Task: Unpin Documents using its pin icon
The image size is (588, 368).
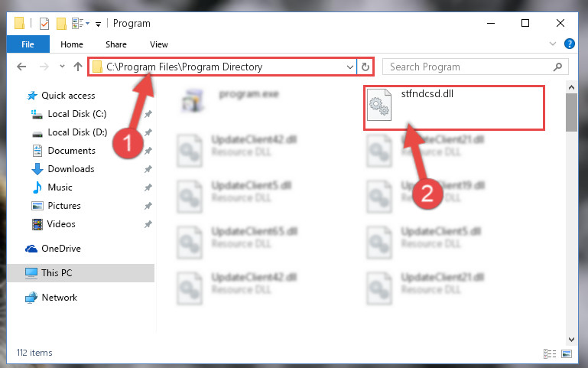Action: pyautogui.click(x=148, y=151)
